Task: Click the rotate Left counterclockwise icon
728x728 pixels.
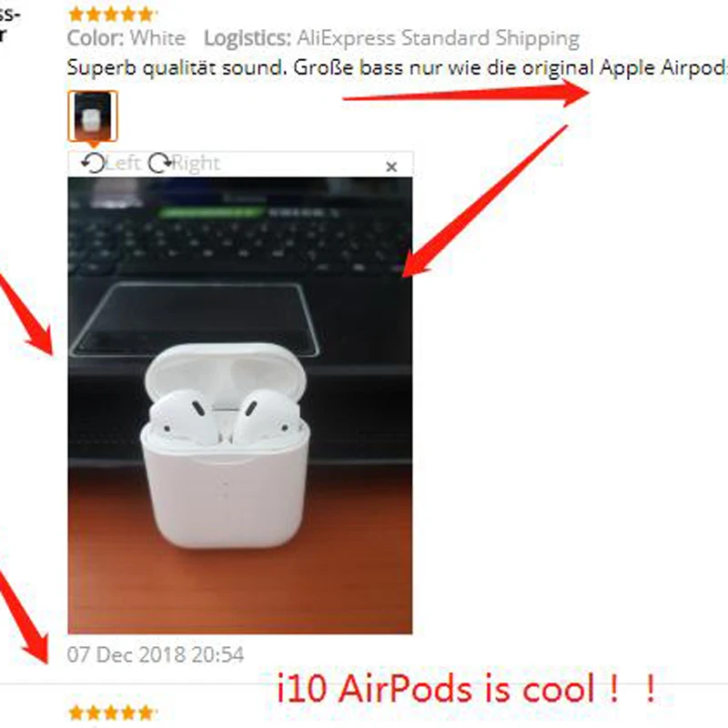Action: 93,163
